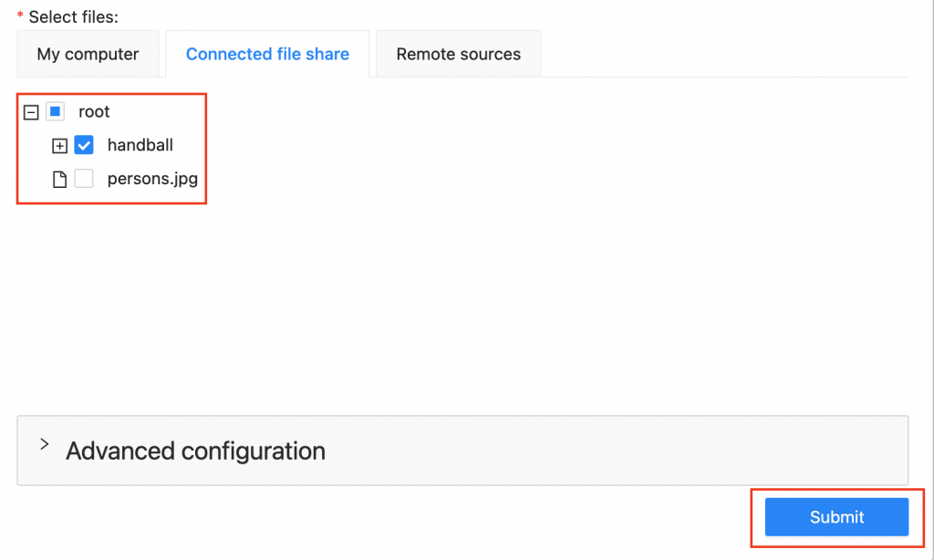The height and width of the screenshot is (560, 934).
Task: Collapse the root node minus icon
Action: (x=31, y=112)
